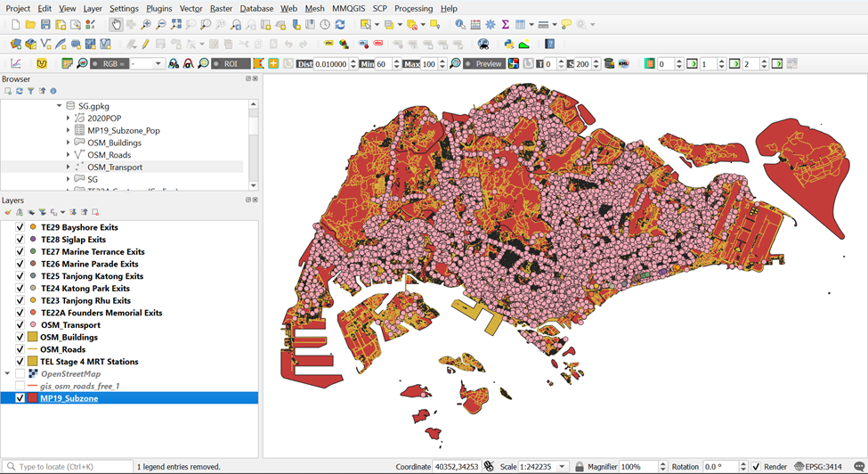The width and height of the screenshot is (868, 474).
Task: Click the Save Project floppy disk icon
Action: 45,25
